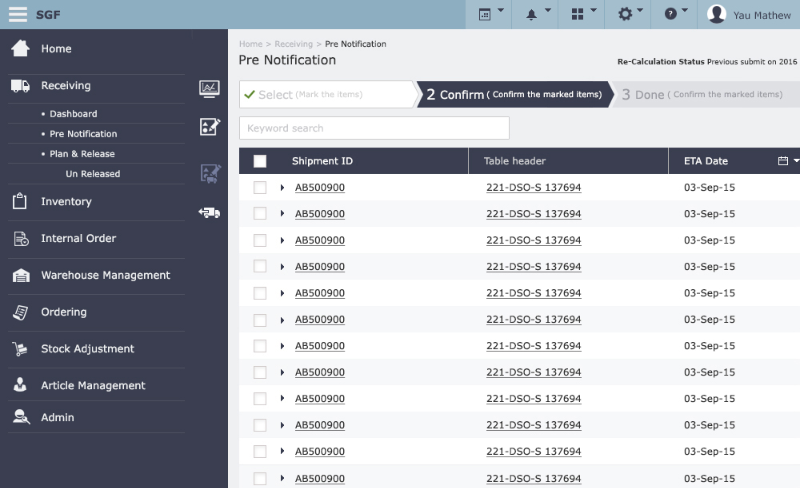Open the apps grid icon

(584, 14)
